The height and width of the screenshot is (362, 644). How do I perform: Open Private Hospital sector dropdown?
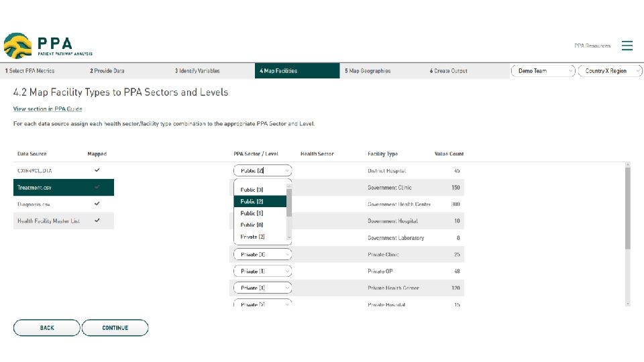(262, 303)
